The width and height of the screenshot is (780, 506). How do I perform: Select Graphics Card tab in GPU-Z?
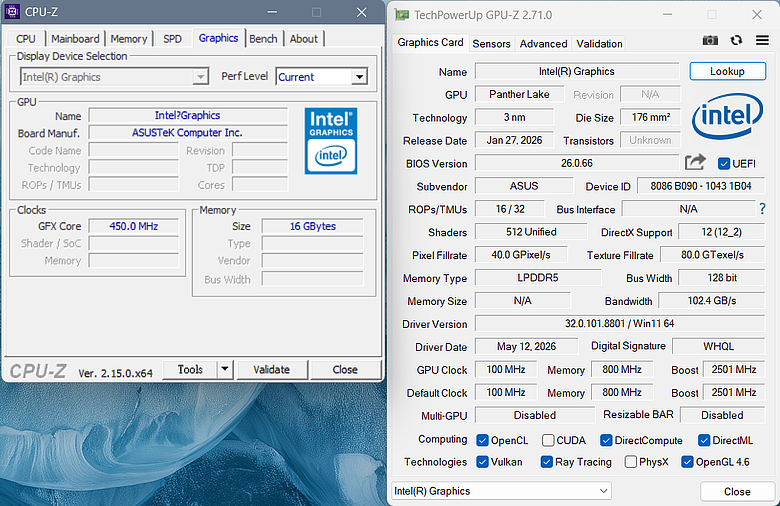point(430,42)
